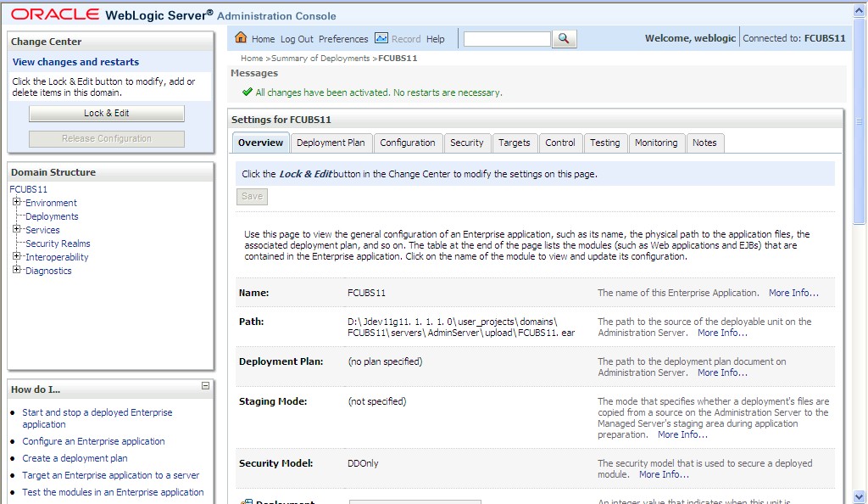The height and width of the screenshot is (504, 868).
Task: Click the scrollbar up arrow
Action: (x=860, y=10)
